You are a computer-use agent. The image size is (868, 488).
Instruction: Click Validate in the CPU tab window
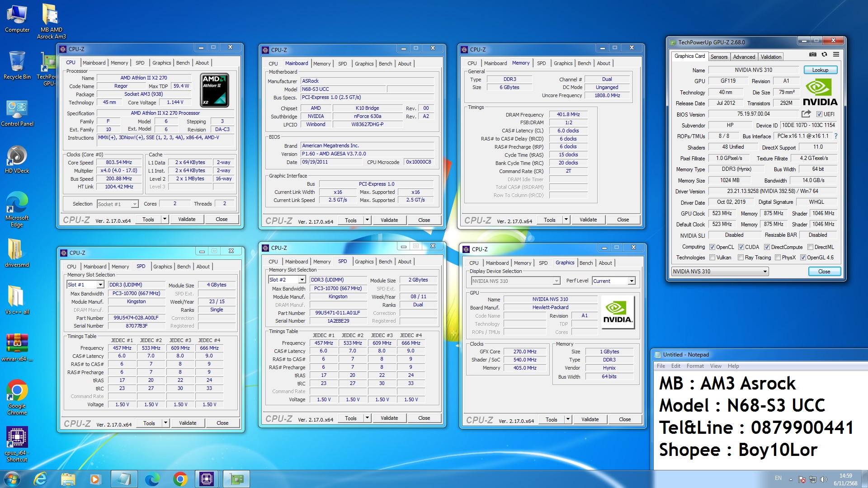coord(187,219)
